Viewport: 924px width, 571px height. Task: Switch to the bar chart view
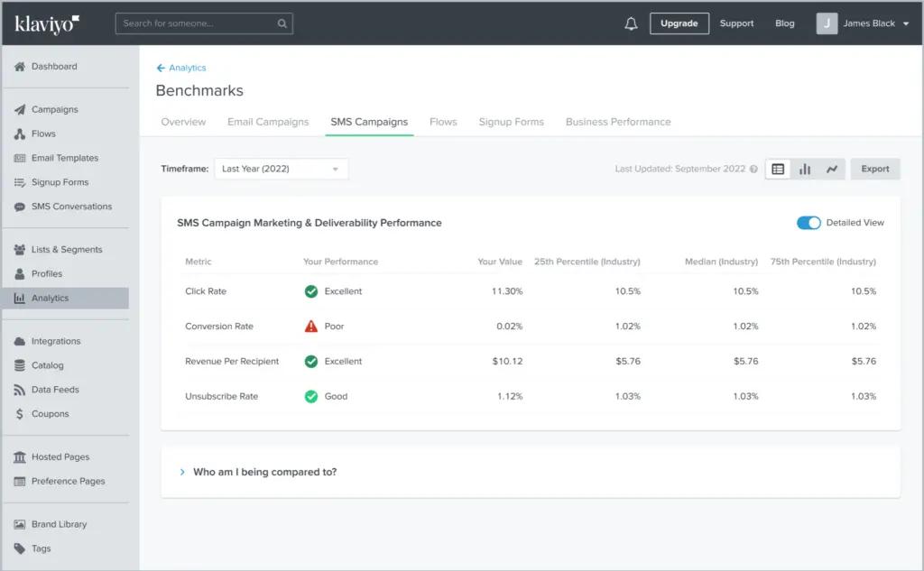coord(804,169)
